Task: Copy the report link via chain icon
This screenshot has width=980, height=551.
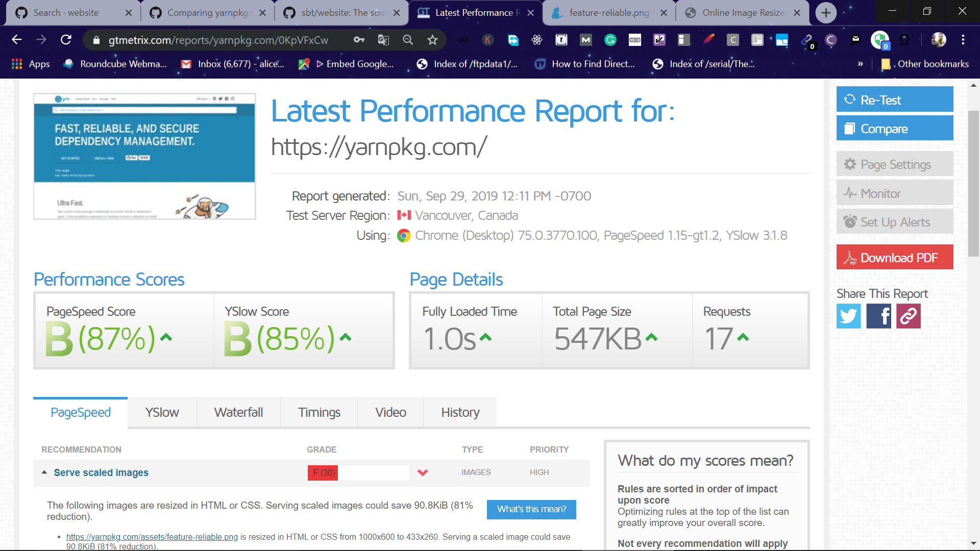Action: (x=909, y=316)
